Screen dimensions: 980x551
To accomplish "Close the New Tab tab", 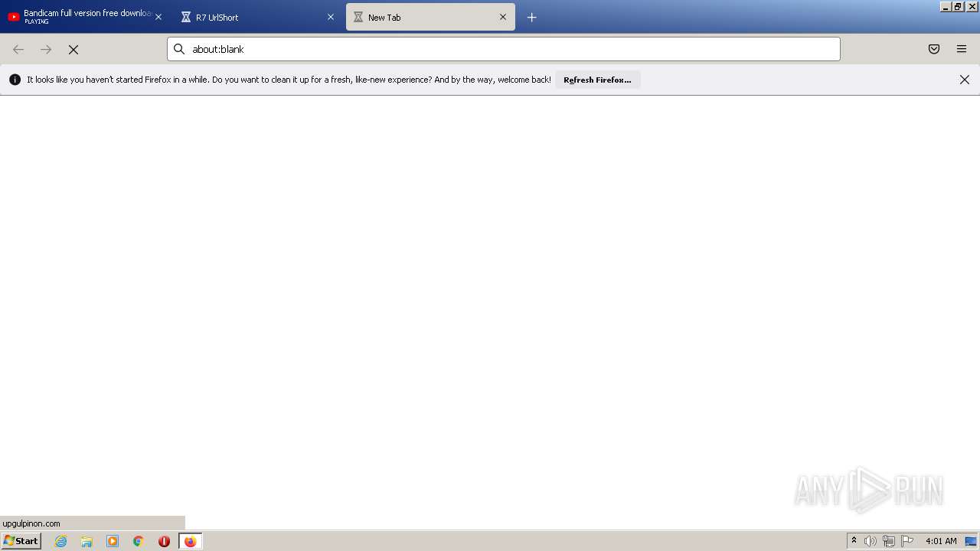I will pos(503,17).
